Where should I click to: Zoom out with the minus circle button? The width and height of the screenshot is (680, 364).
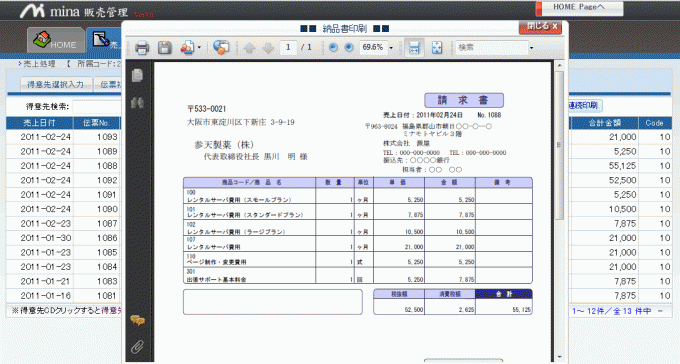coord(333,47)
